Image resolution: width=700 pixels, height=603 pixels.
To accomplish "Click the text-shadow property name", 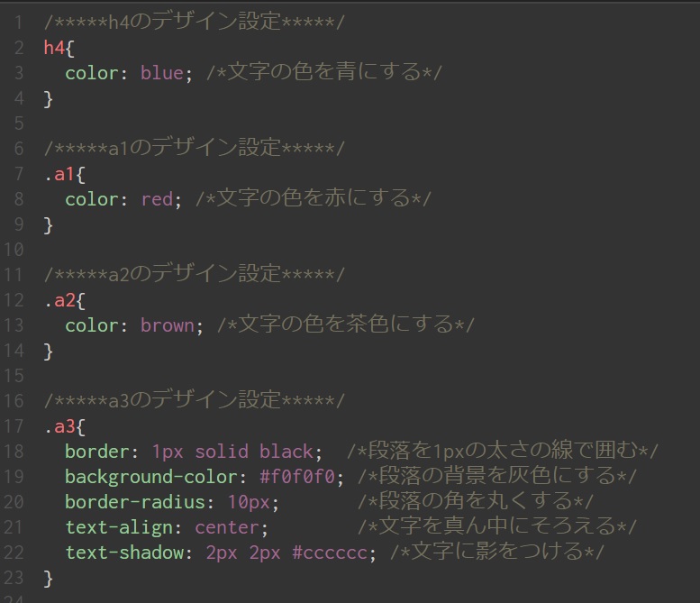I will 123,552.
